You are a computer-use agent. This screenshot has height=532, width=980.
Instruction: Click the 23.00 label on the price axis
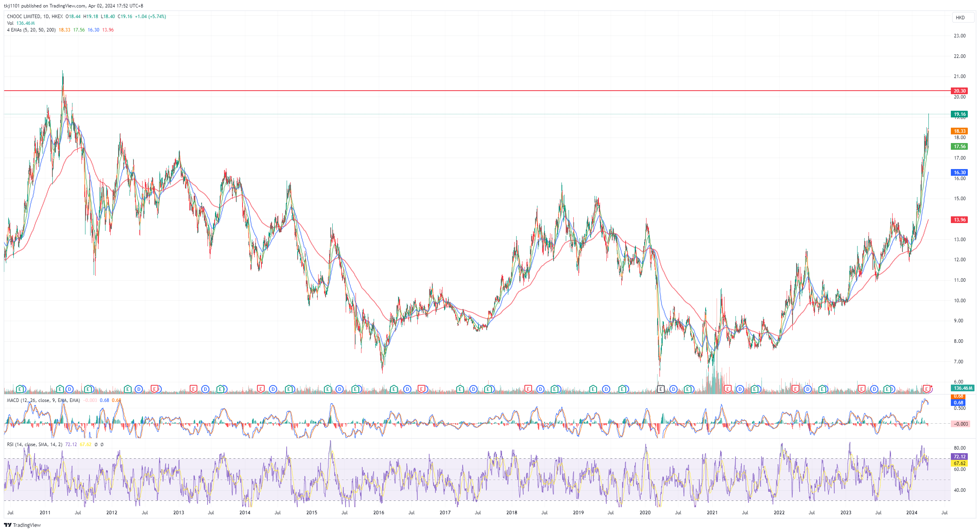pos(960,36)
